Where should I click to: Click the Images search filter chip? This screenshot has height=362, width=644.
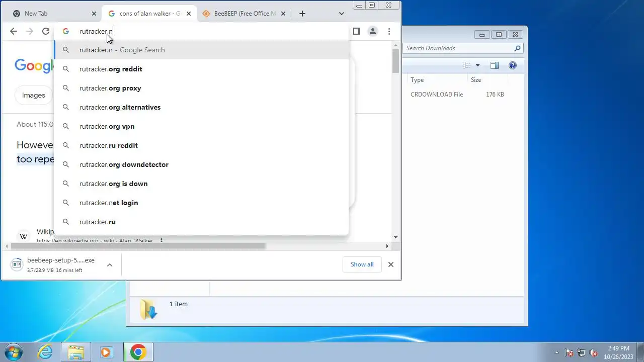tap(34, 95)
